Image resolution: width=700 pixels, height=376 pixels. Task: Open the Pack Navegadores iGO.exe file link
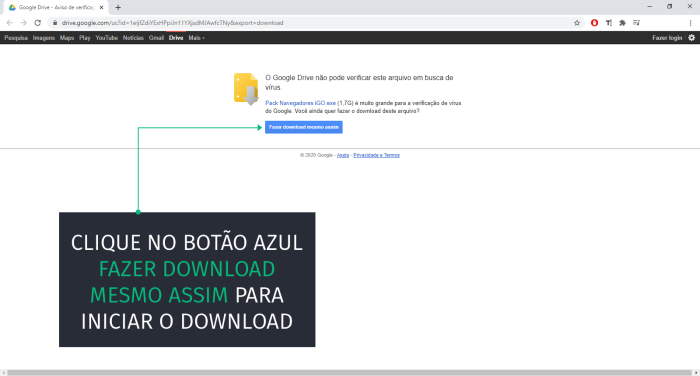point(300,103)
